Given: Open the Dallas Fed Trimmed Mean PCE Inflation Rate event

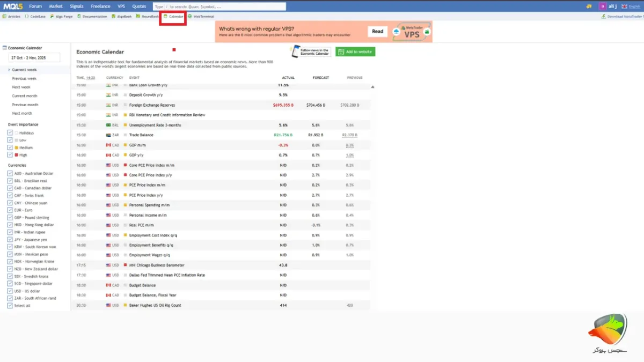Looking at the screenshot, I should (x=167, y=275).
